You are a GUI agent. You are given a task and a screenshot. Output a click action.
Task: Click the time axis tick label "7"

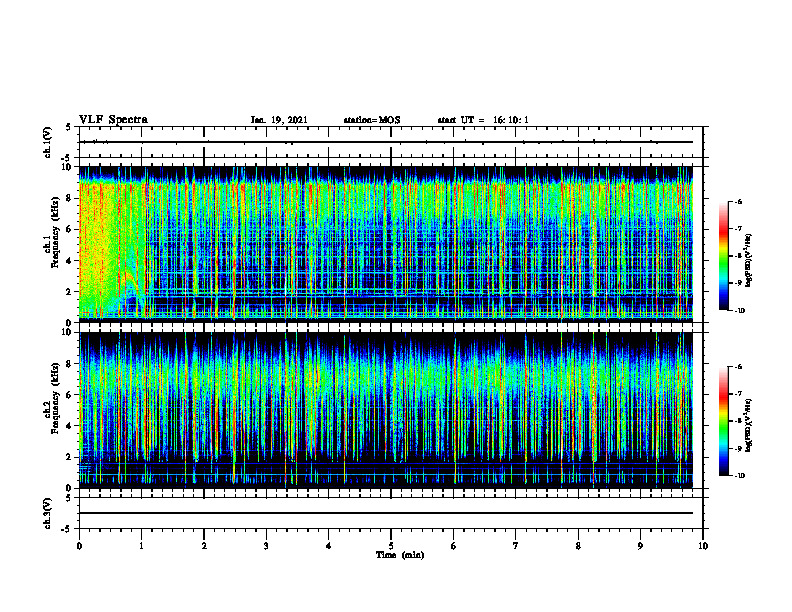[516, 546]
